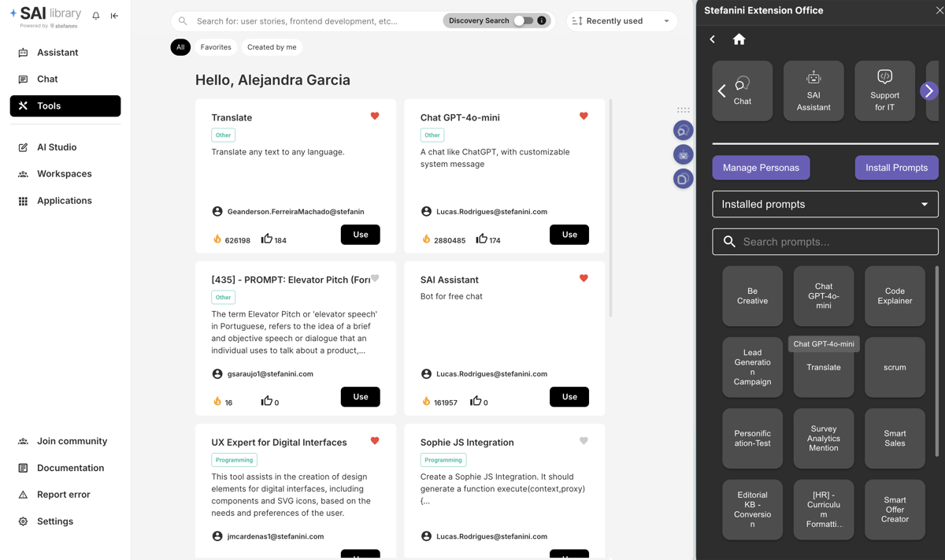Open Workspaces in the sidebar
Screen dimensions: 945x560
65,174
